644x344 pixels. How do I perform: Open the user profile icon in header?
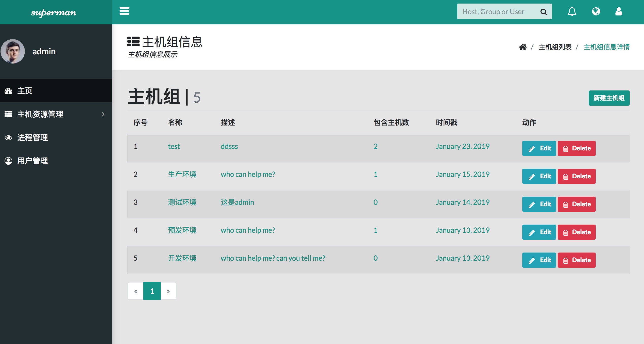[619, 11]
